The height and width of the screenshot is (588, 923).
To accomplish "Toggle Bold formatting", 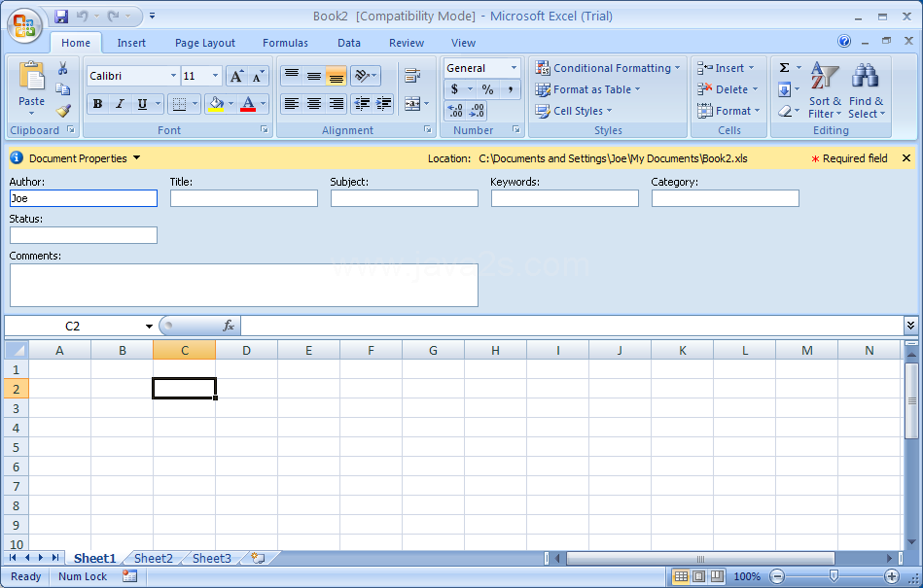I will click(97, 104).
